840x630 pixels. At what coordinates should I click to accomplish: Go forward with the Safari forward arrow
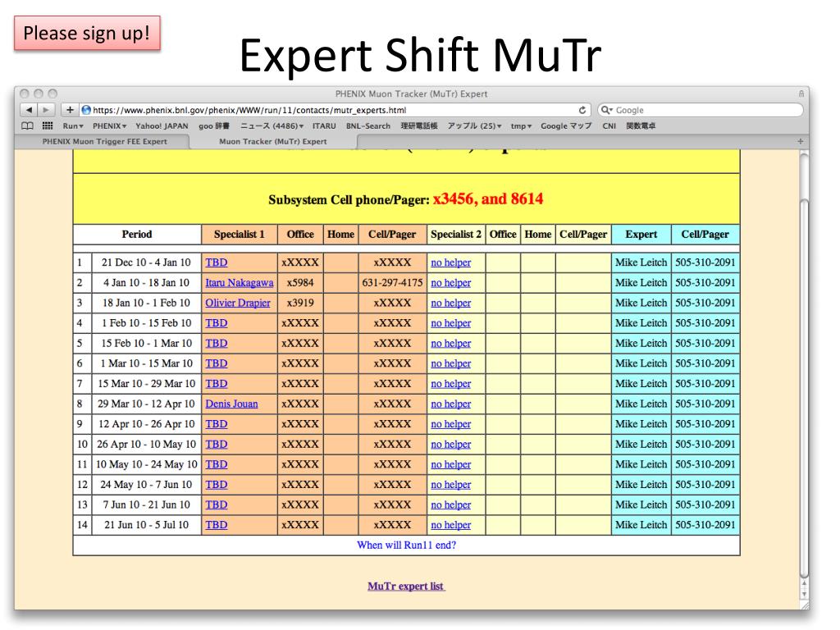(x=46, y=110)
